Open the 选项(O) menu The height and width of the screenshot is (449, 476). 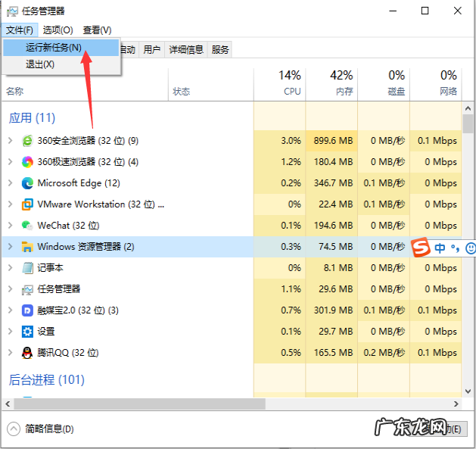[58, 30]
